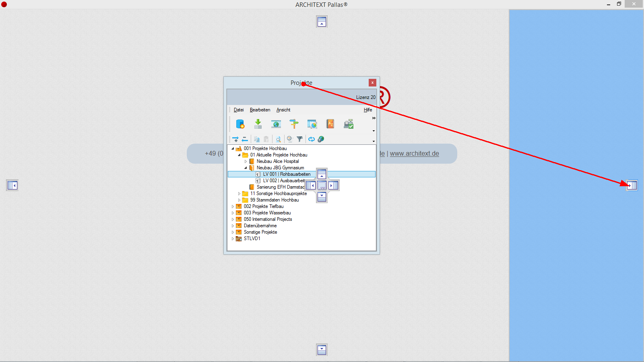Open the orange A-Z dictionary book icon
Screen dimensions: 644x362
330,124
